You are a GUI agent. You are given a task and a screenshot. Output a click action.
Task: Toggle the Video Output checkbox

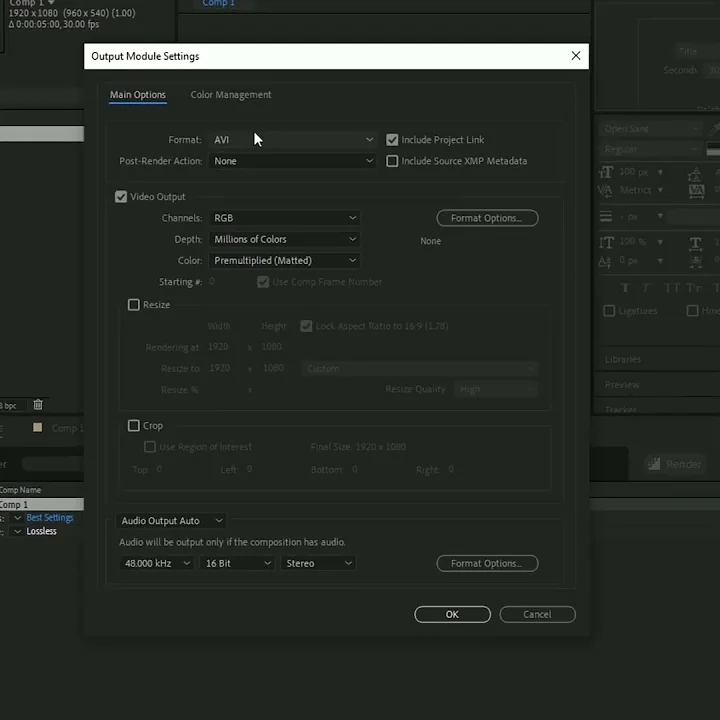(x=121, y=197)
